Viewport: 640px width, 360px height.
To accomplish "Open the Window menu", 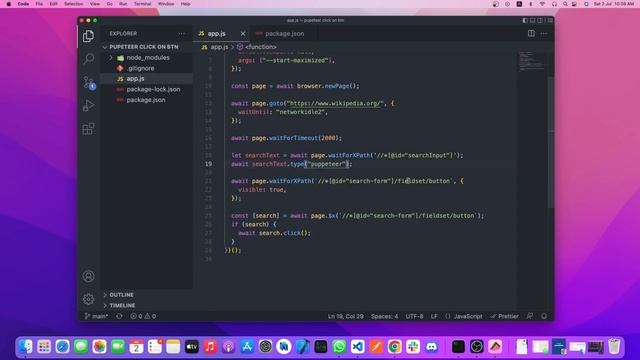I will point(166,4).
